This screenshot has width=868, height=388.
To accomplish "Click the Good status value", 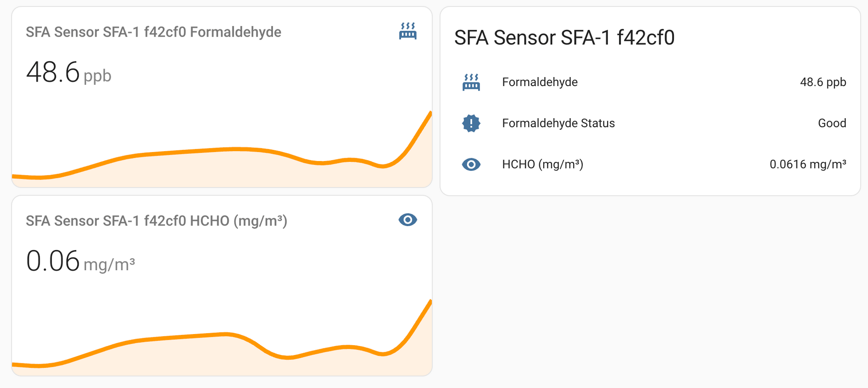I will click(832, 123).
